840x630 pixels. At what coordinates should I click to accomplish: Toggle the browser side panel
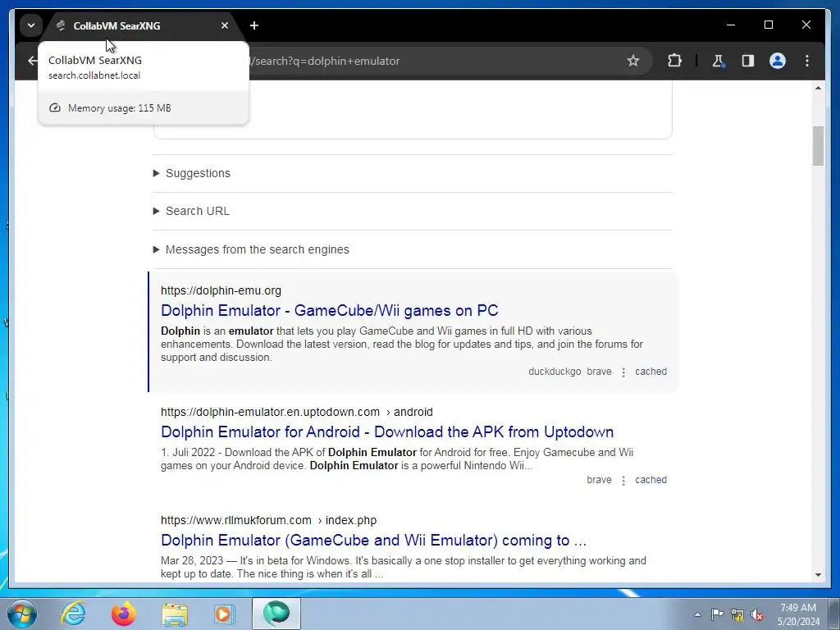point(748,61)
